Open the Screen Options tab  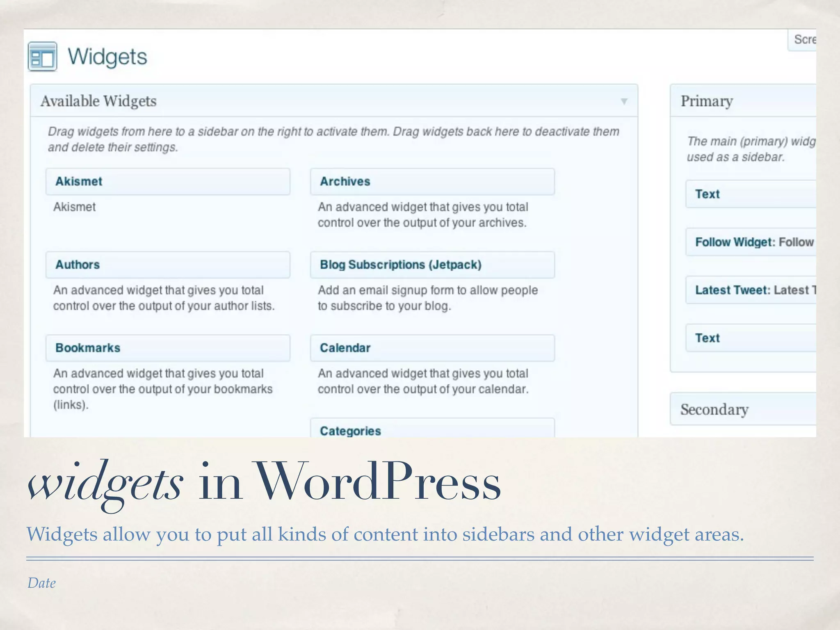802,40
